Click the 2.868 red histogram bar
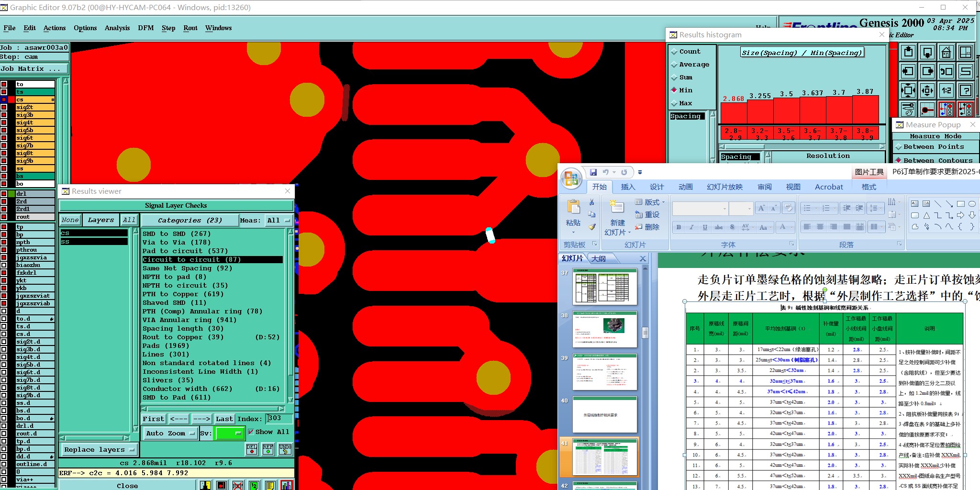Image resolution: width=980 pixels, height=490 pixels. pyautogui.click(x=734, y=113)
